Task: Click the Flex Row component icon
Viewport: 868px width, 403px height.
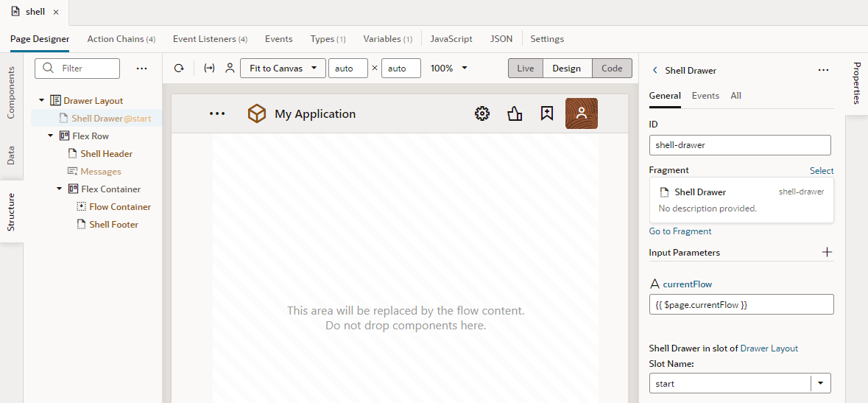Action: (64, 136)
